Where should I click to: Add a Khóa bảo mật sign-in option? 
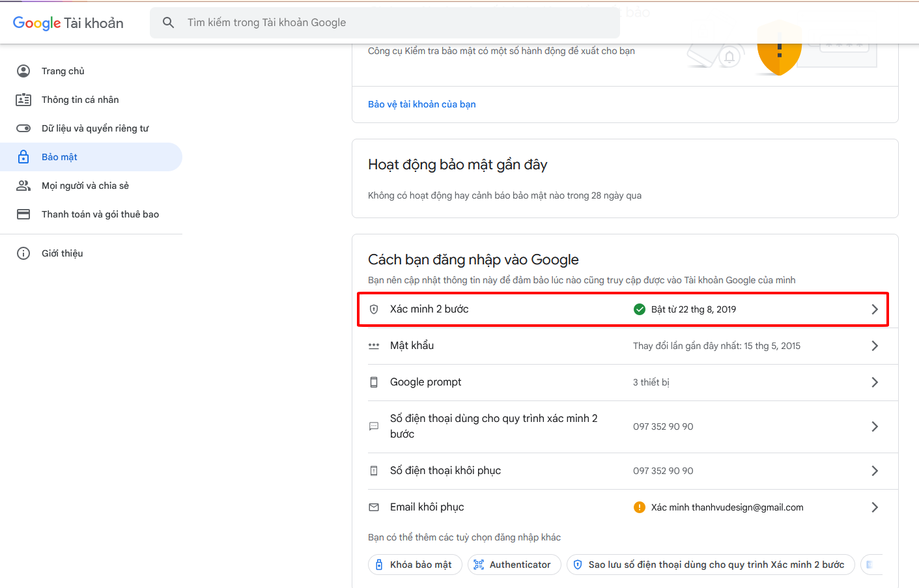click(x=415, y=565)
